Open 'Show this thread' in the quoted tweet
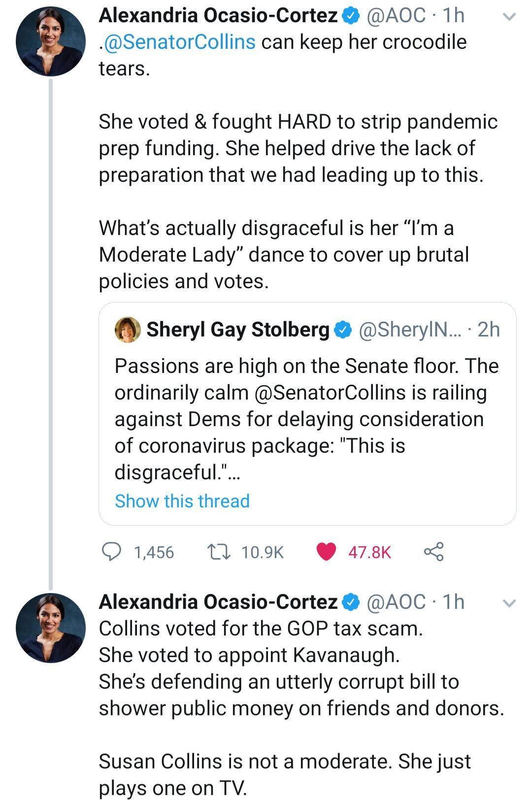The image size is (532, 803). pos(182,502)
